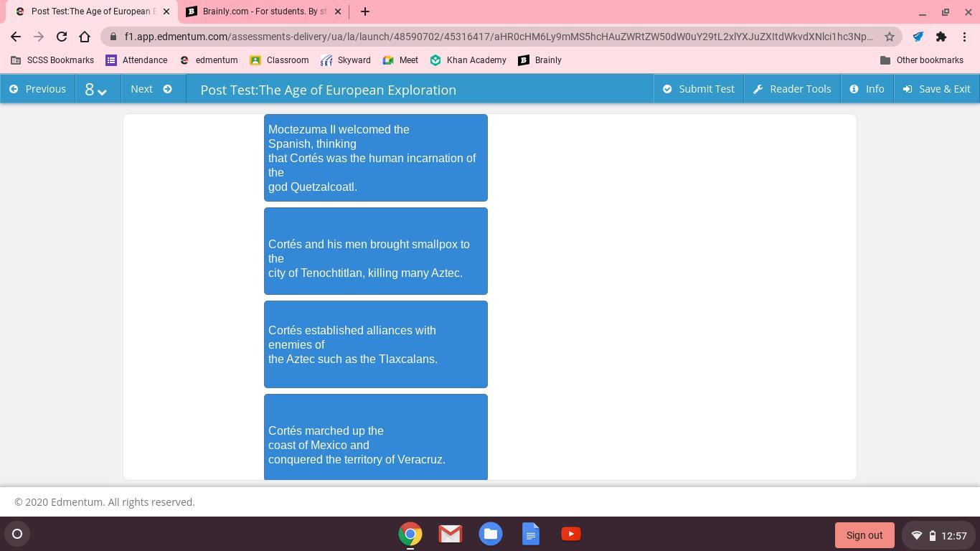Open Skyward bookmark

point(346,60)
